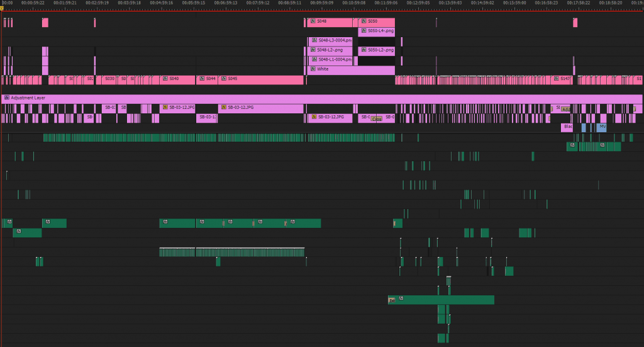
Task: Select the long green audio clip on the lower track
Action: tap(447, 300)
